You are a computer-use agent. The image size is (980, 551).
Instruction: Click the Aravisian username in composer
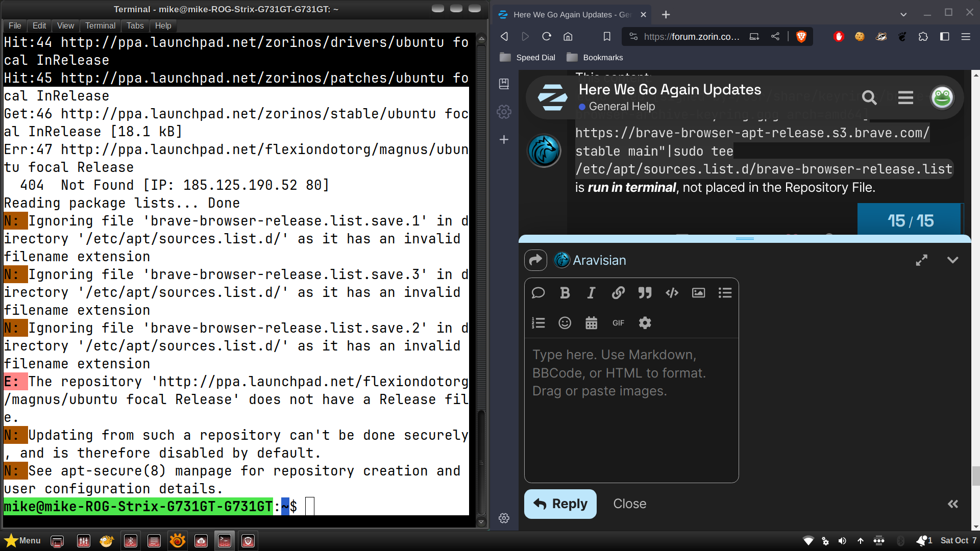pos(599,260)
